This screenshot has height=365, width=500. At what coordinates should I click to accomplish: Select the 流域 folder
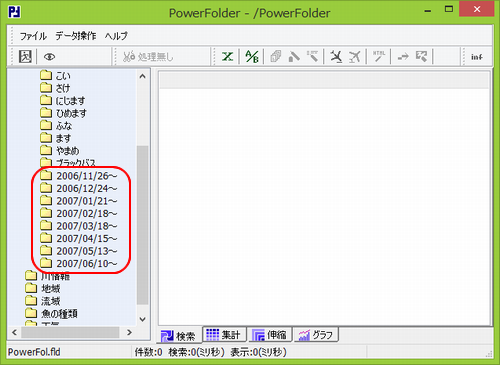43,301
